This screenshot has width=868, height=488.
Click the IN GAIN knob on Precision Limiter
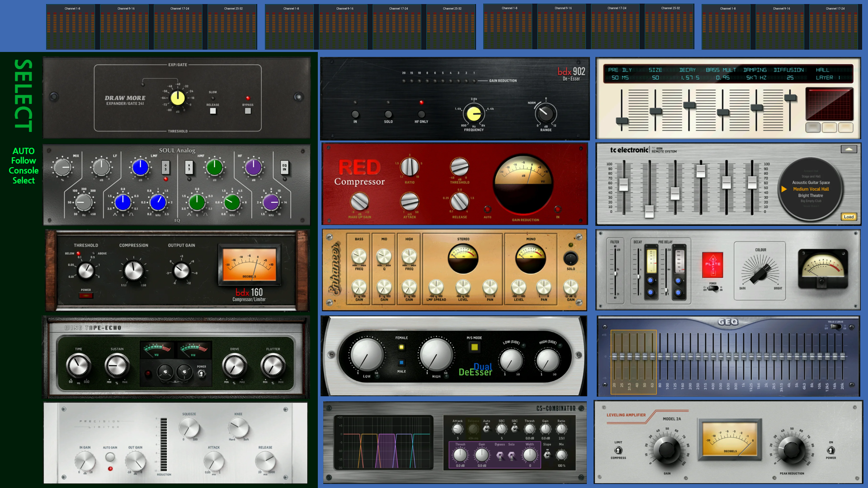pyautogui.click(x=85, y=461)
